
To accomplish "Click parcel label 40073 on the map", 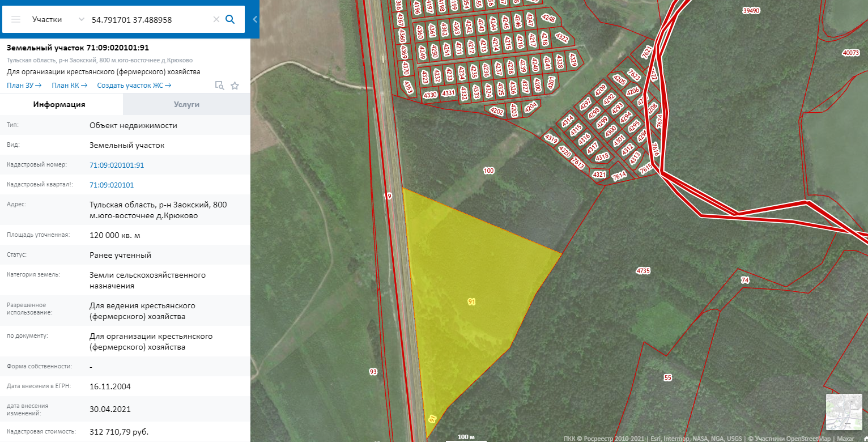I will tap(851, 53).
